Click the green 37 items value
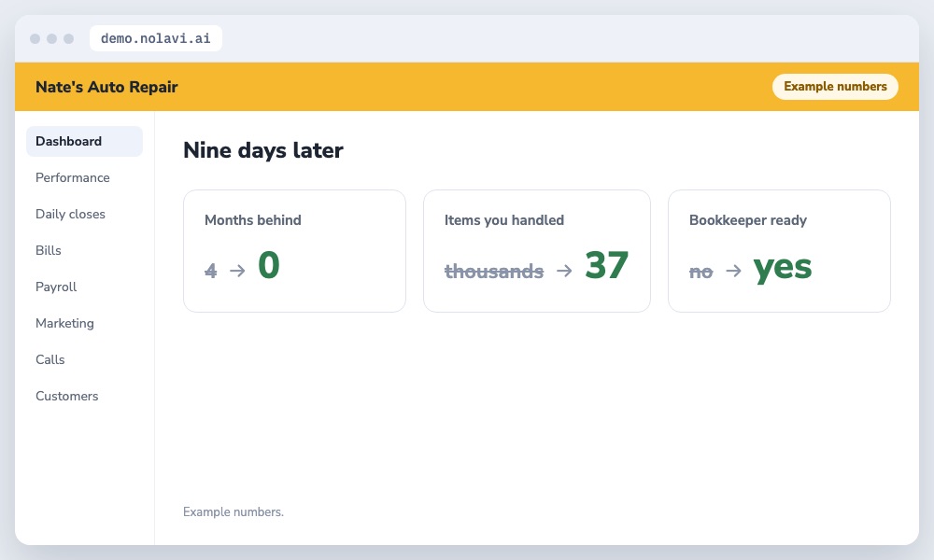This screenshot has width=934, height=560. point(606,265)
